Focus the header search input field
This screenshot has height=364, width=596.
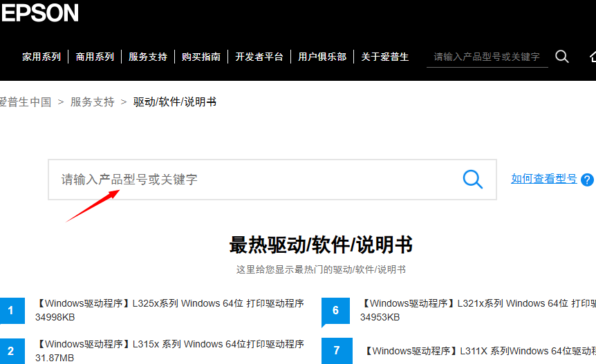(487, 57)
